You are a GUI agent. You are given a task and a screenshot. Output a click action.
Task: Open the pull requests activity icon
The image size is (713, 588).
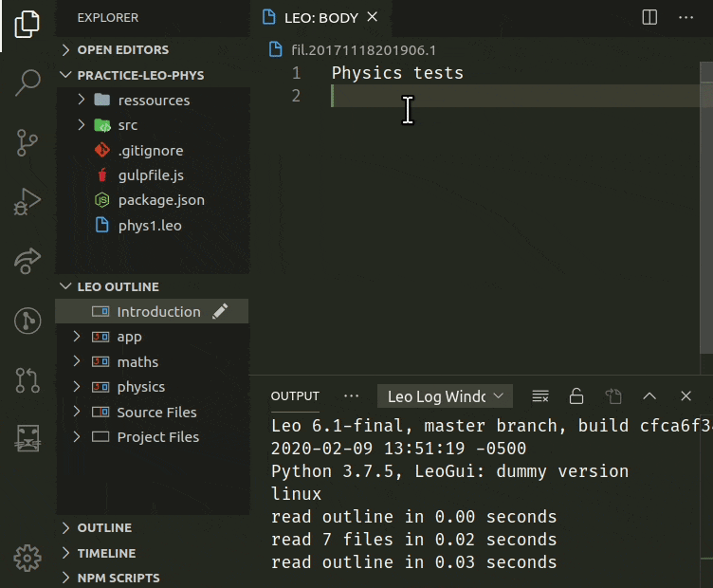click(27, 380)
